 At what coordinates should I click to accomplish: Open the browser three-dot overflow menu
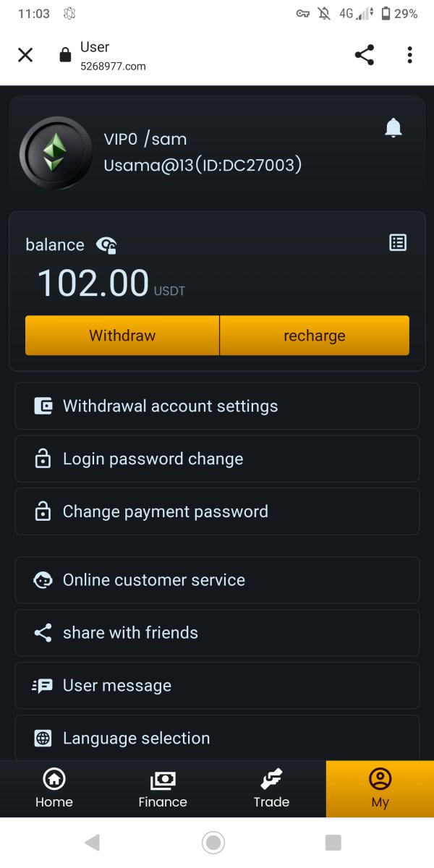(x=409, y=55)
